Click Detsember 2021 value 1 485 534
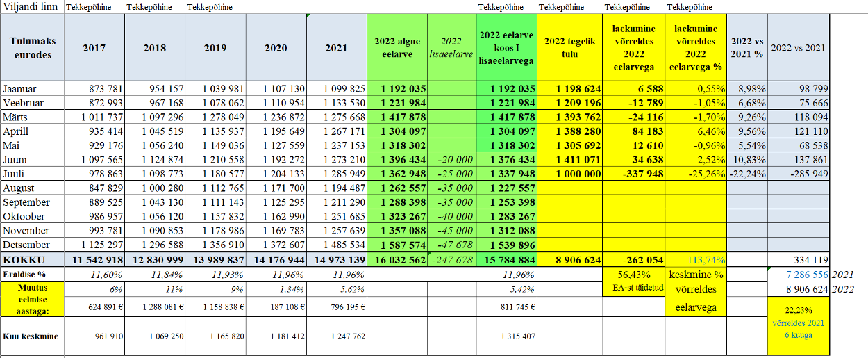Viewport: 868px width, 358px height. click(336, 245)
